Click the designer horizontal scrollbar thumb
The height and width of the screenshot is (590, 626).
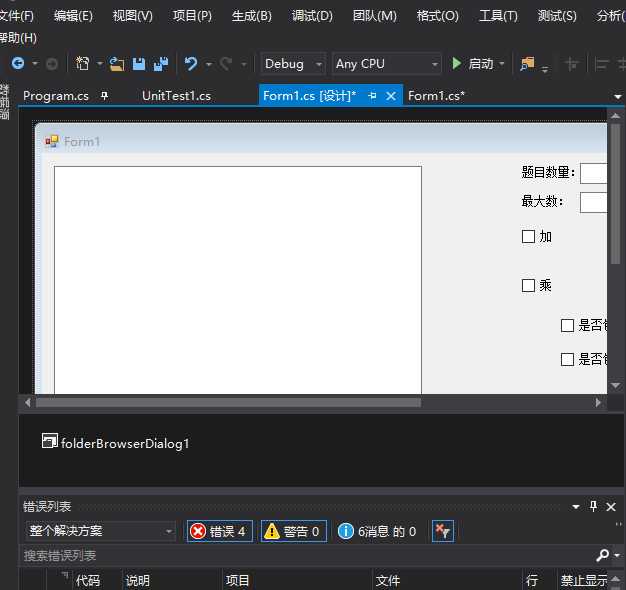point(228,402)
